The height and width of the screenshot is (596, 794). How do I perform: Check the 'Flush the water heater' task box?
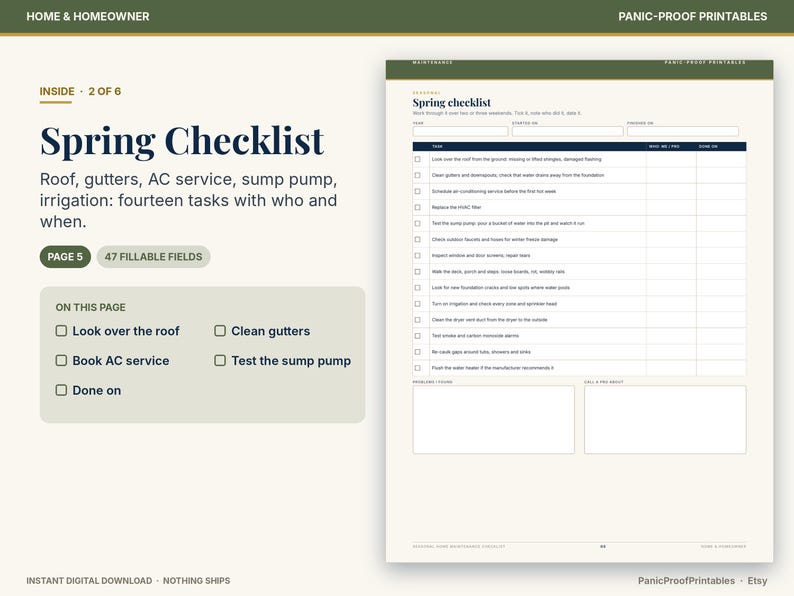click(x=418, y=368)
